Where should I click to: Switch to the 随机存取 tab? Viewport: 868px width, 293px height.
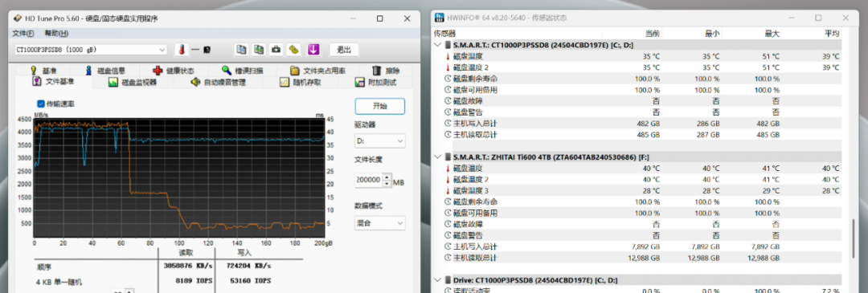(x=301, y=83)
